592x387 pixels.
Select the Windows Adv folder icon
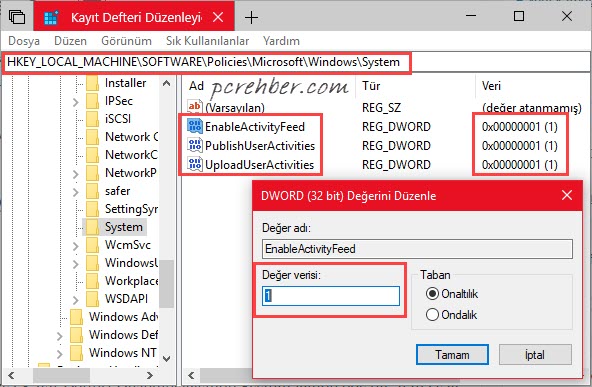pos(77,317)
